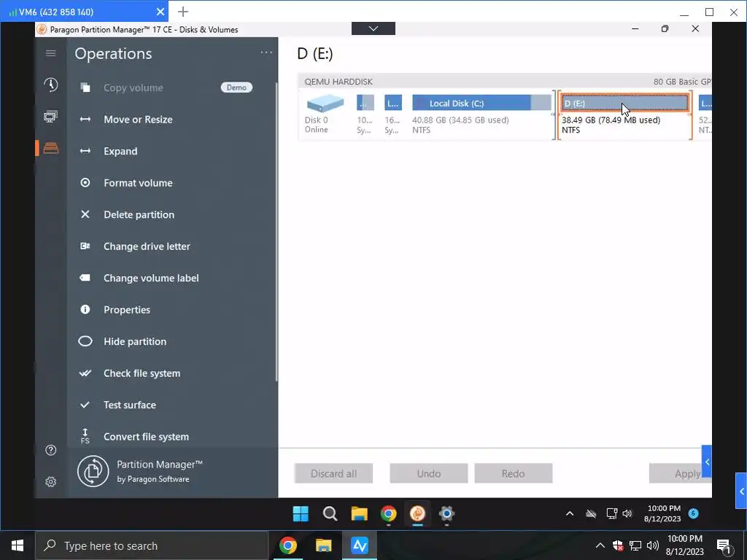This screenshot has width=747, height=560.
Task: Choose Convert file system operation
Action: pos(146,437)
